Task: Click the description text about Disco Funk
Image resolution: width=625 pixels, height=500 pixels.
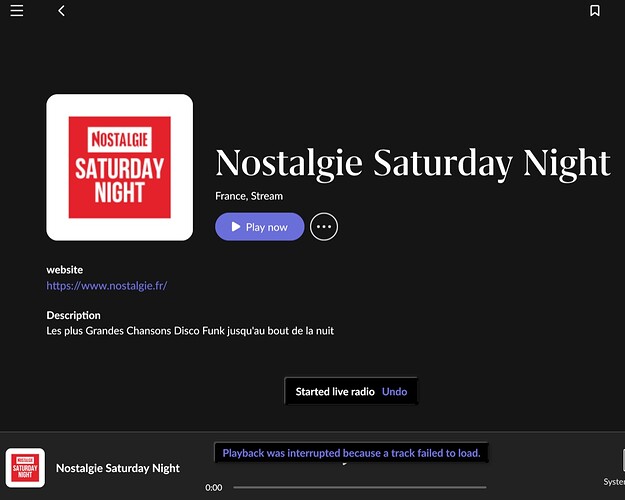Action: tap(190, 331)
